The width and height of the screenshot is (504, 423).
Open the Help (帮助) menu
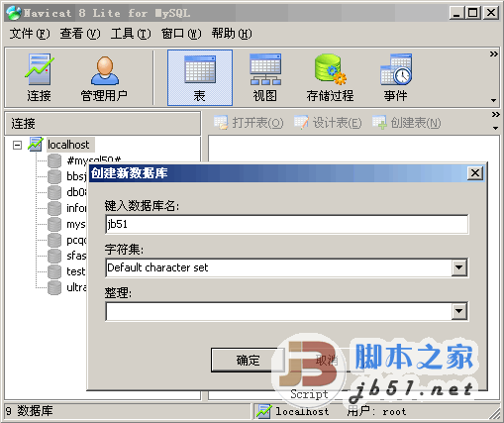(232, 34)
